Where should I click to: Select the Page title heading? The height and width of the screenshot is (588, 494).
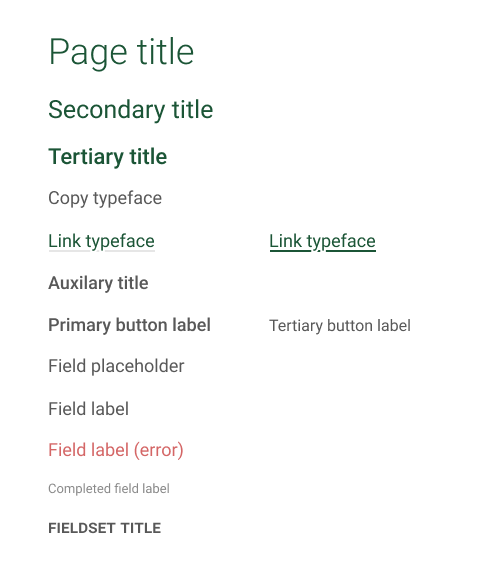(121, 52)
